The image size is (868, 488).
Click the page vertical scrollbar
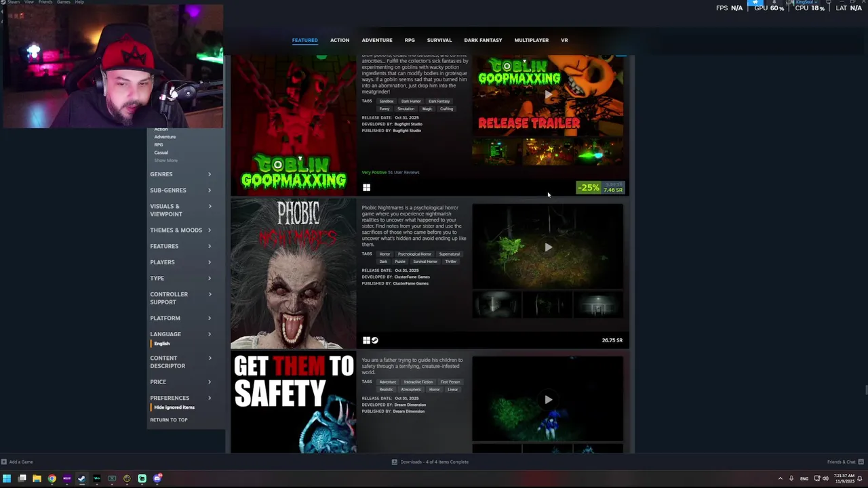[865, 390]
